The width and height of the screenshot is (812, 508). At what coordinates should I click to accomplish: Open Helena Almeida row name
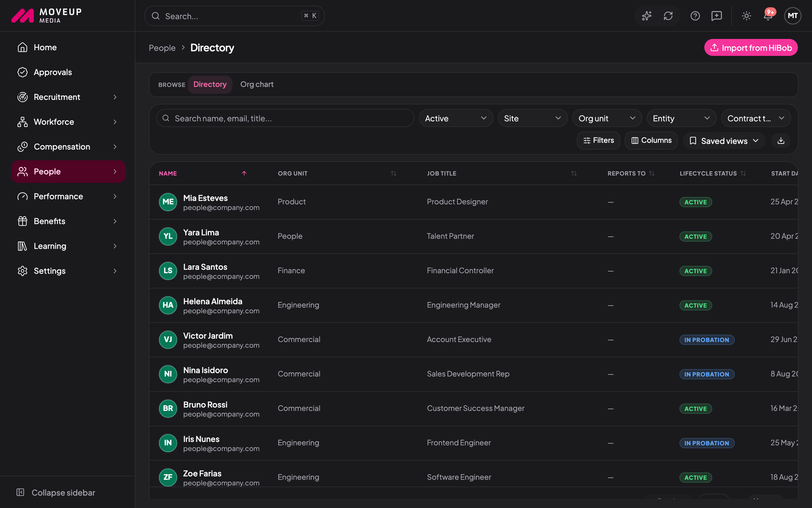(212, 301)
